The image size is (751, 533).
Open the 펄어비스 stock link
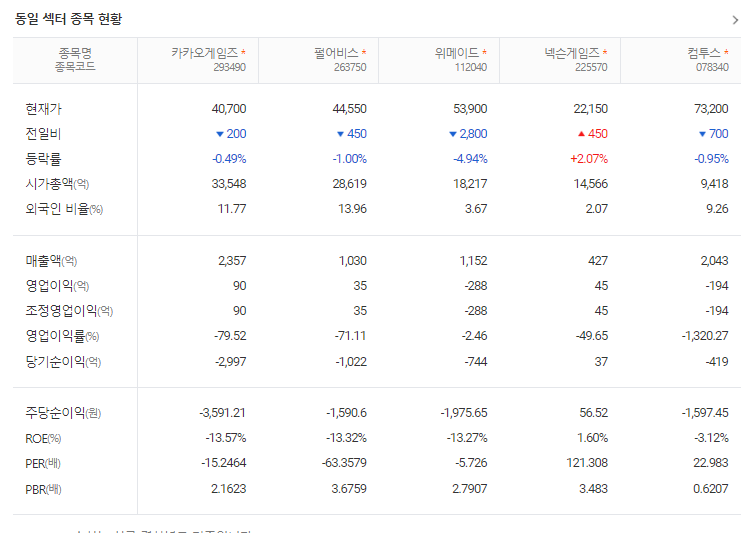tap(336, 53)
